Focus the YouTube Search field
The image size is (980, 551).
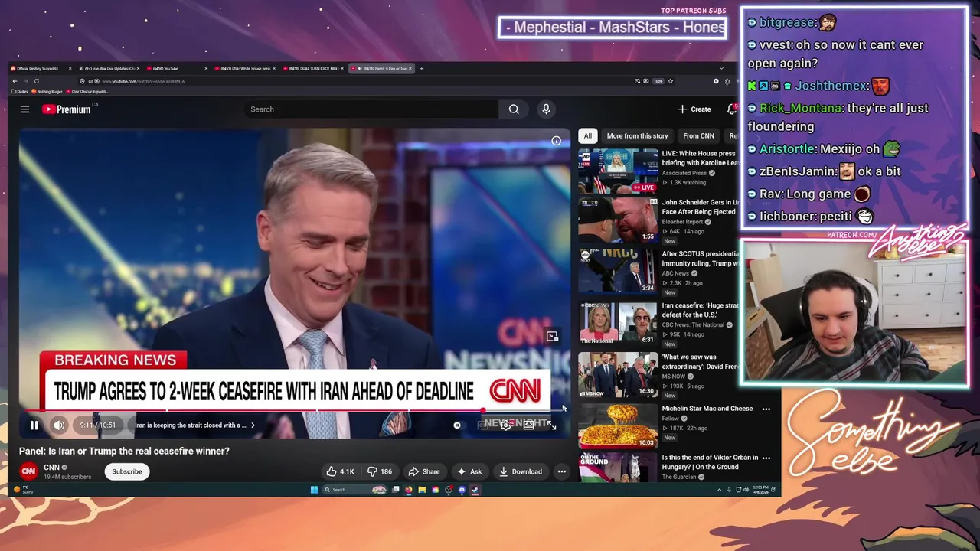pyautogui.click(x=371, y=109)
